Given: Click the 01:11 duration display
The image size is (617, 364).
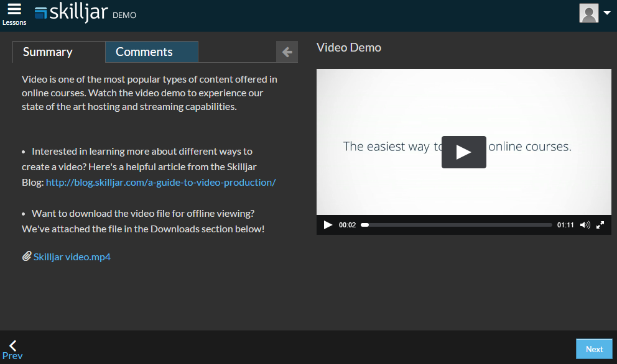Looking at the screenshot, I should click(565, 225).
